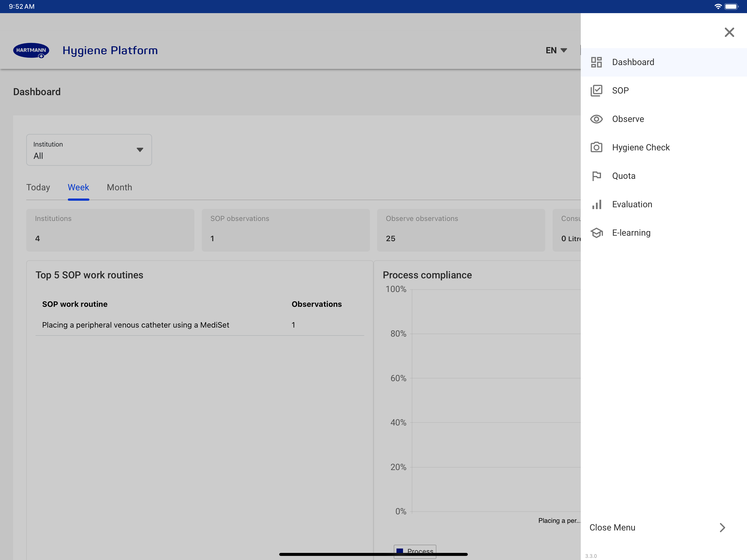
Task: Click the Observe observations stat card
Action: pos(461,230)
